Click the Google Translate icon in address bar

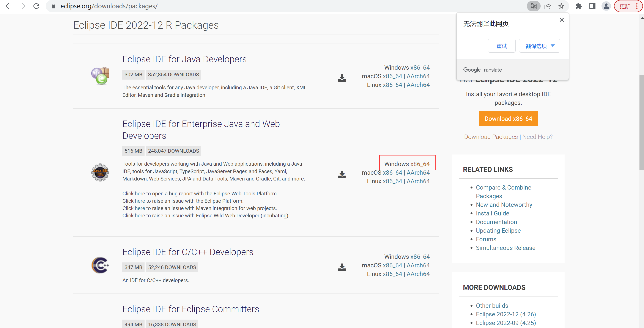[533, 6]
